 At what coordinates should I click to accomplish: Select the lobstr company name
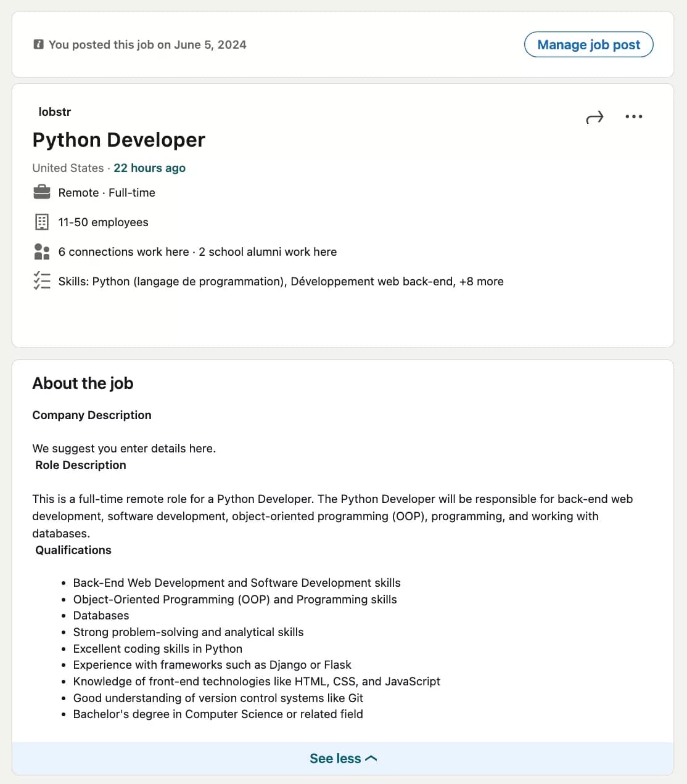(54, 112)
